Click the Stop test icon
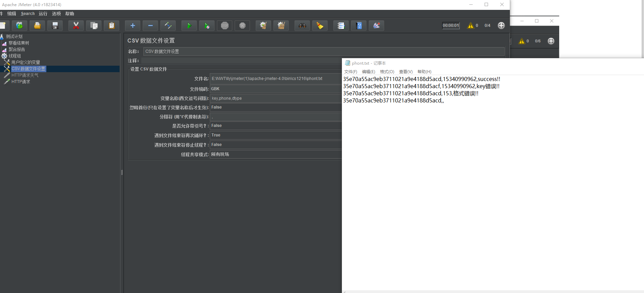Viewport: 644px width, 293px height. click(x=224, y=26)
